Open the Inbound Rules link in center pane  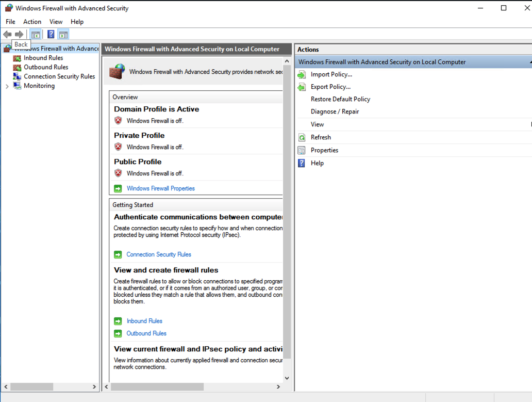(144, 321)
